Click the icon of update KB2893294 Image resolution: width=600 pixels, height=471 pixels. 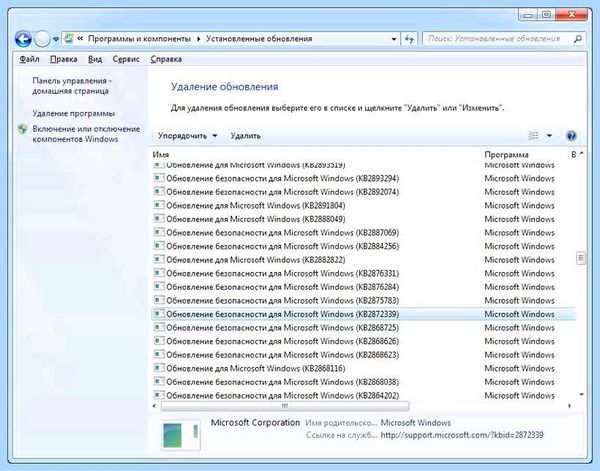(x=159, y=178)
